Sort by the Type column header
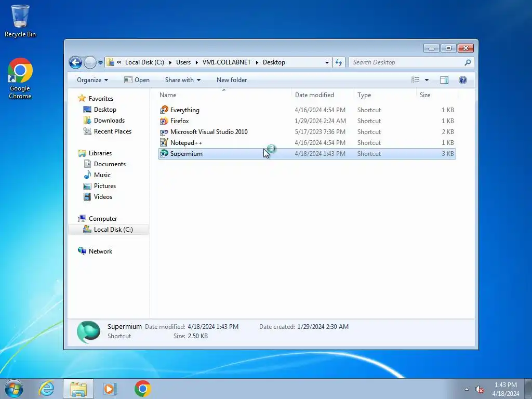The image size is (532, 399). (385, 95)
